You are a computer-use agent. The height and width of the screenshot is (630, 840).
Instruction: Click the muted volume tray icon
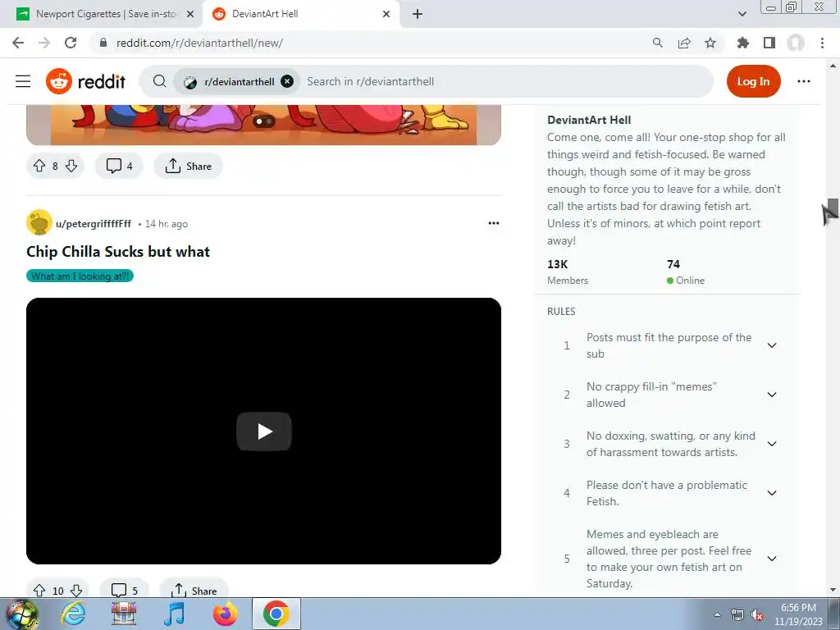(x=757, y=615)
